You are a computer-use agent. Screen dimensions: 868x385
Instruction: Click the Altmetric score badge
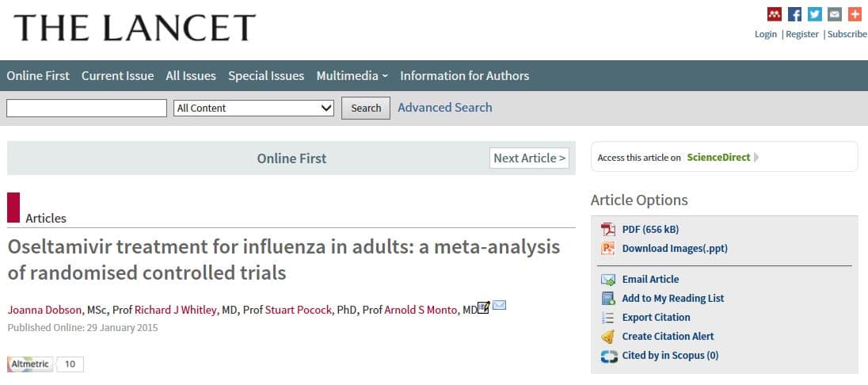45,364
